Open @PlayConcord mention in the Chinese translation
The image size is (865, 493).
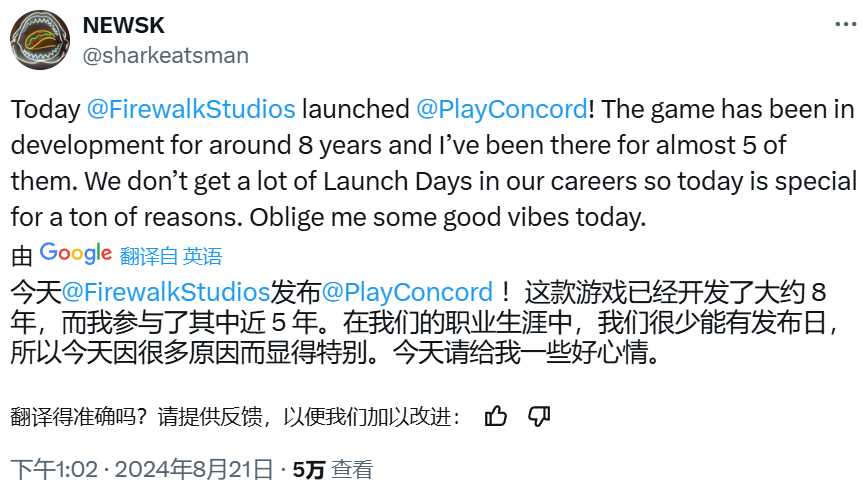pyautogui.click(x=406, y=292)
